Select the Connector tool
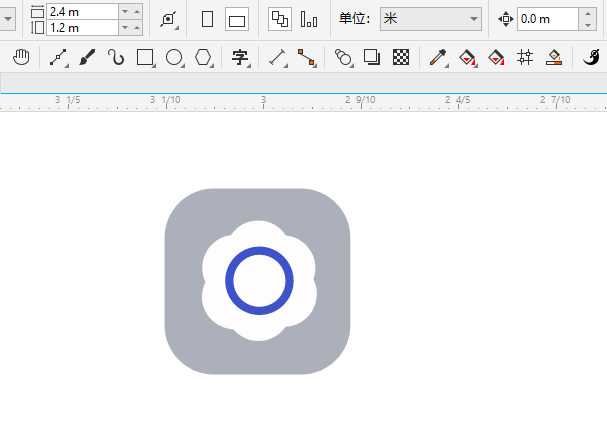607x448 pixels. click(x=306, y=57)
